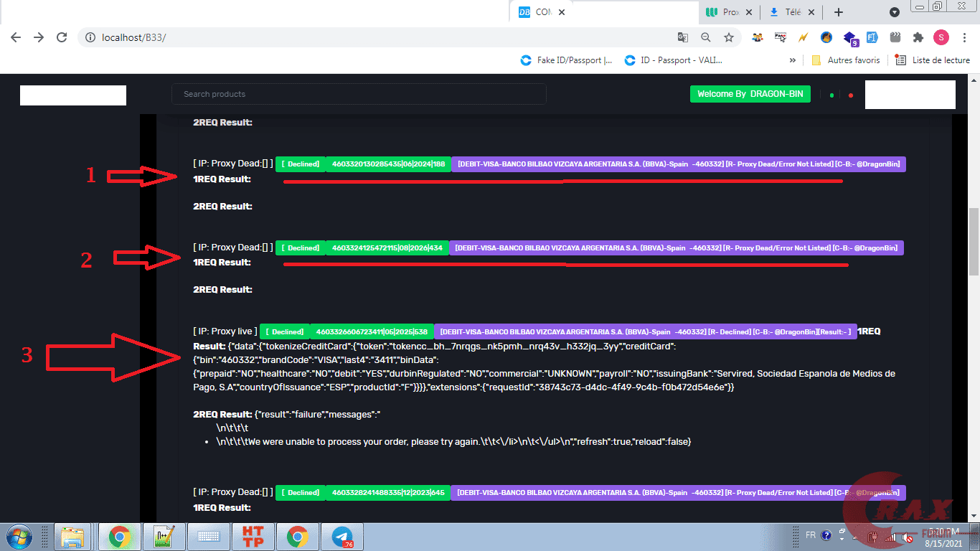This screenshot has width=980, height=551.
Task: Open a new browser tab
Action: 839,12
